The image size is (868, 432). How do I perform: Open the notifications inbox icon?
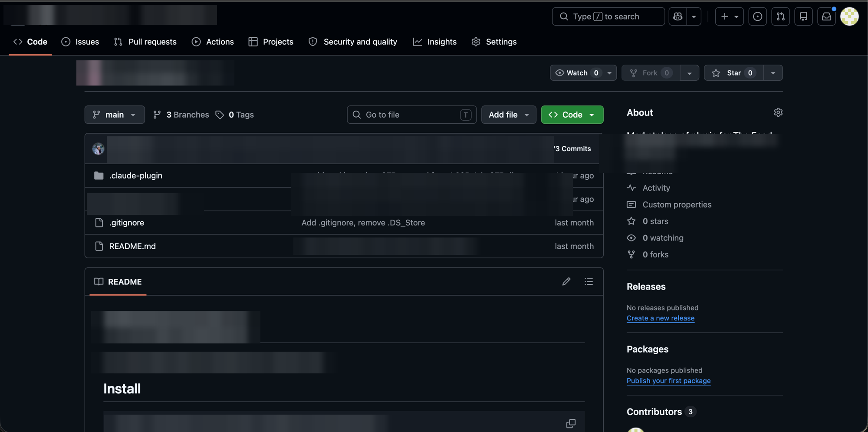coord(826,16)
